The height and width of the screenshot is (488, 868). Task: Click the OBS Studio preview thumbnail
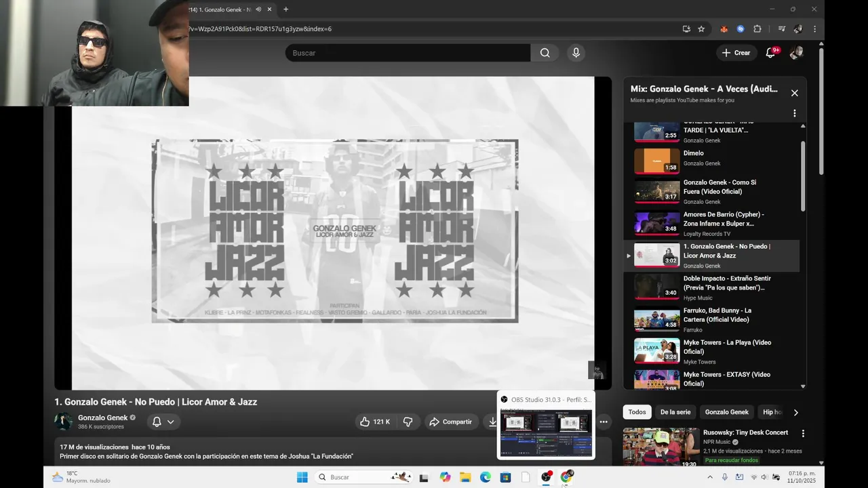point(546,432)
